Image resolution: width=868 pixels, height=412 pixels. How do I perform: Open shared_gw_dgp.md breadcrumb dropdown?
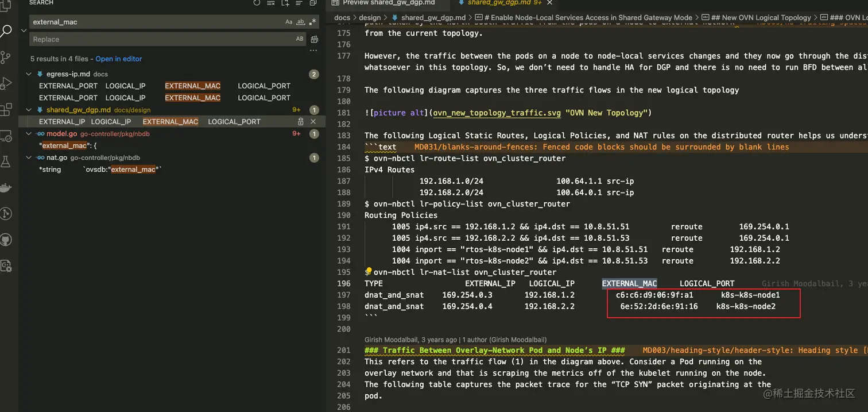pos(428,18)
